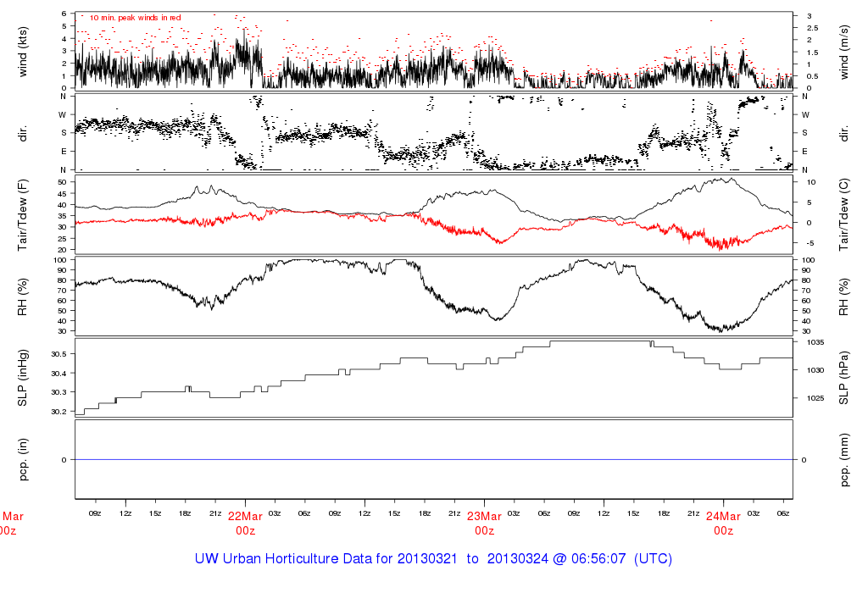Click the '1025' hPa tick value
The width and height of the screenshot is (868, 593).
pos(815,398)
